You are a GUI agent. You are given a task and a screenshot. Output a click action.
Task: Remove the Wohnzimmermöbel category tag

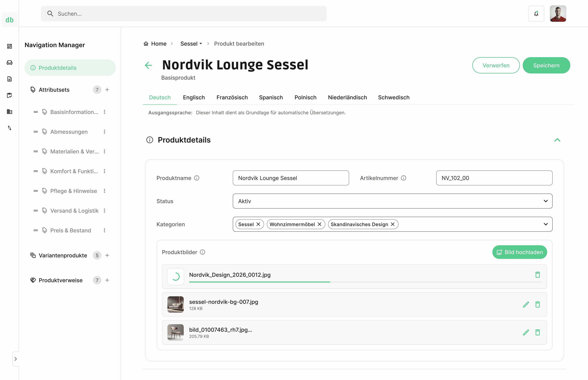(x=320, y=224)
